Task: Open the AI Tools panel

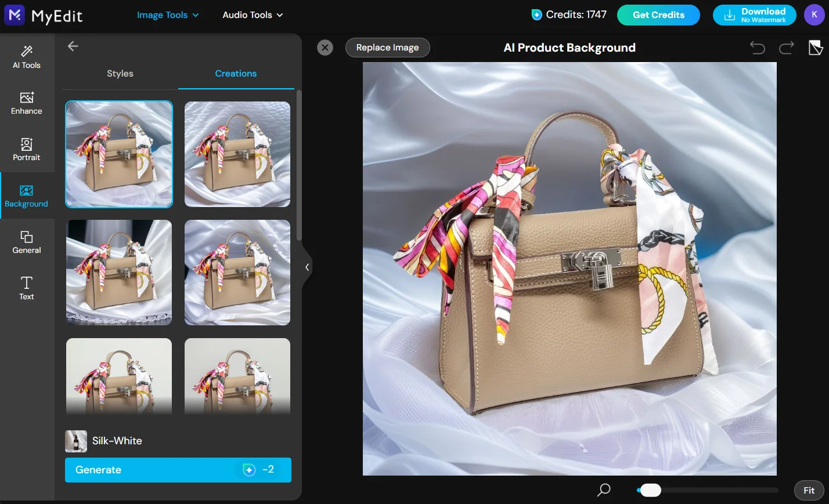Action: [27, 56]
